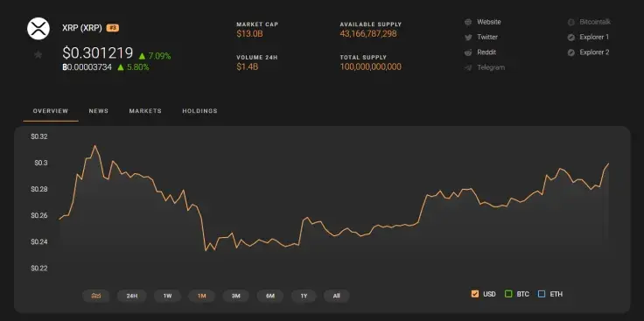644x321 pixels.
Task: Select the 1Y chart range
Action: [304, 296]
